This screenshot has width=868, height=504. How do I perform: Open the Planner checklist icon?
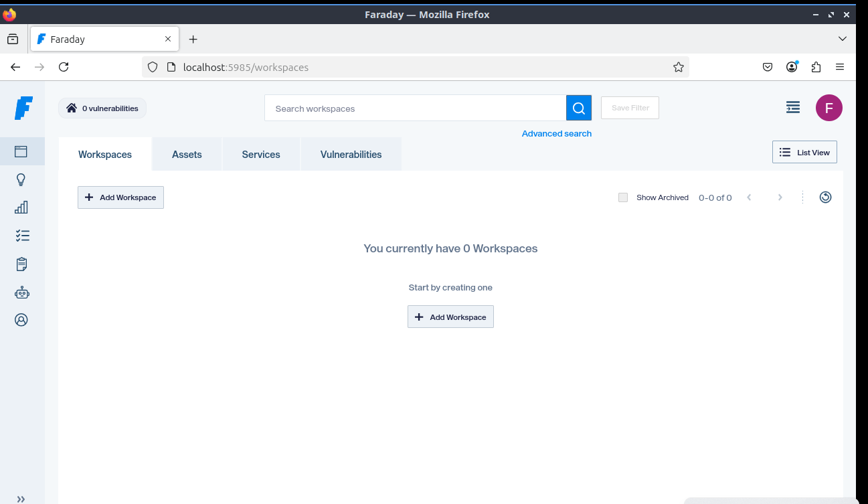(21, 236)
